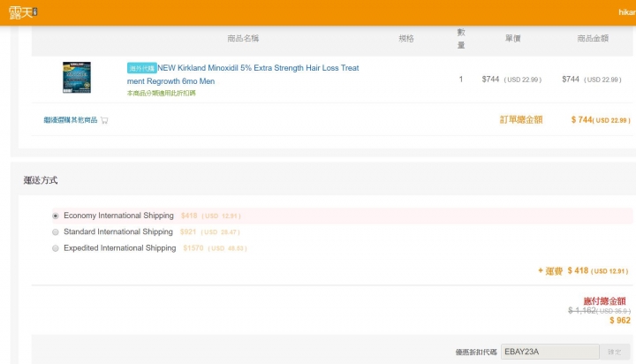Click the 規格 column header
The image size is (636, 364).
(x=406, y=39)
